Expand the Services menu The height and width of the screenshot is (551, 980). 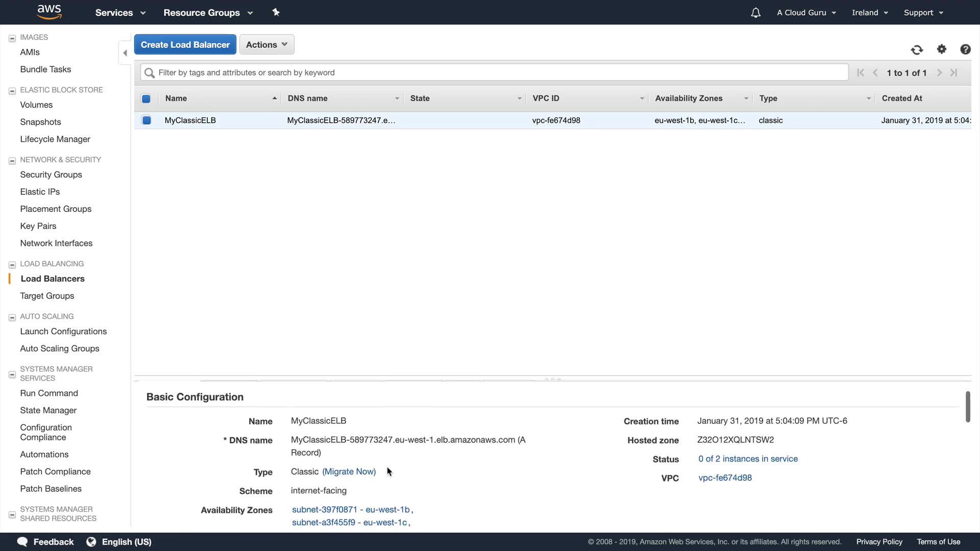(x=120, y=13)
